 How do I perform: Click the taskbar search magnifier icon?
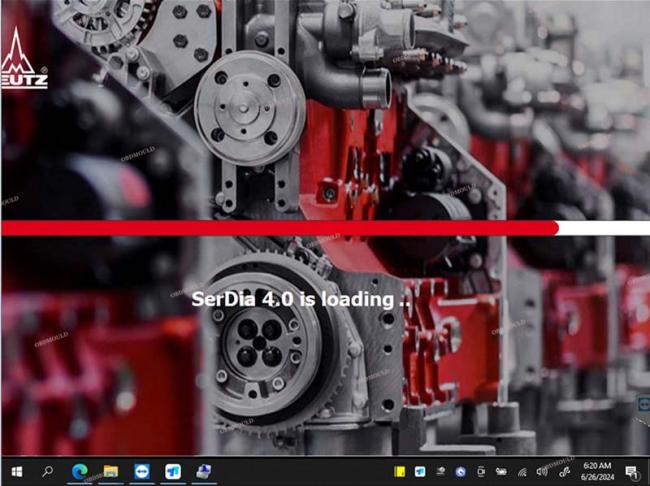(x=47, y=471)
